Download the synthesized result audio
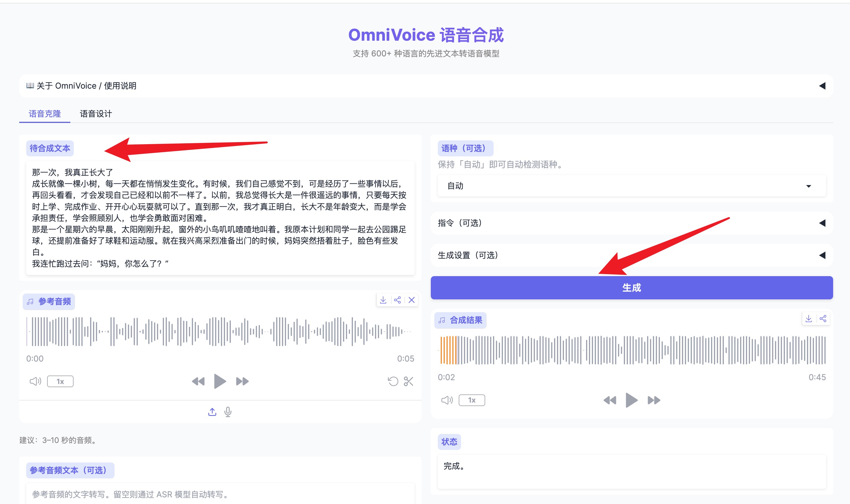 (x=808, y=319)
